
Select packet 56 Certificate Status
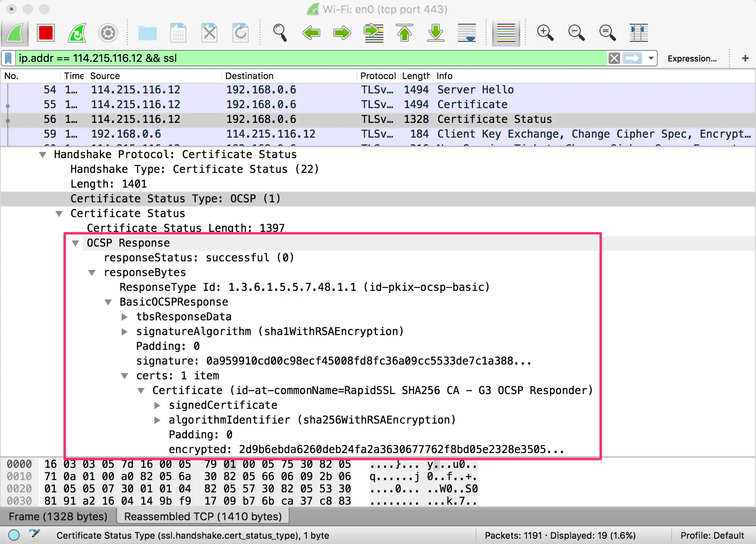coord(378,119)
